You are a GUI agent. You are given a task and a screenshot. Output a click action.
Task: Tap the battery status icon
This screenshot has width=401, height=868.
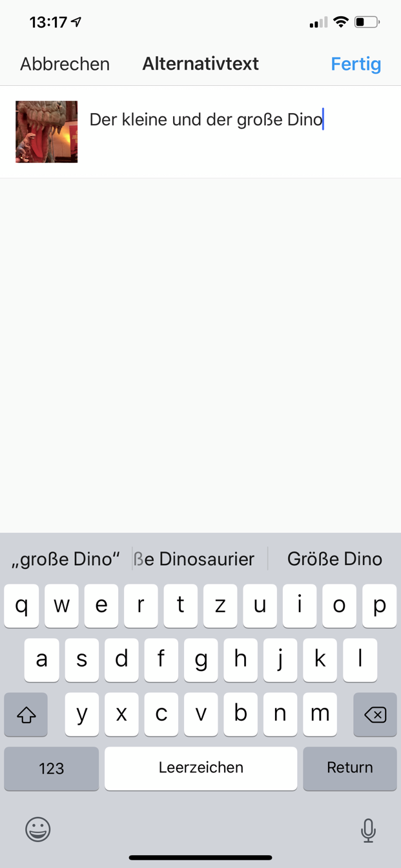pyautogui.click(x=367, y=23)
